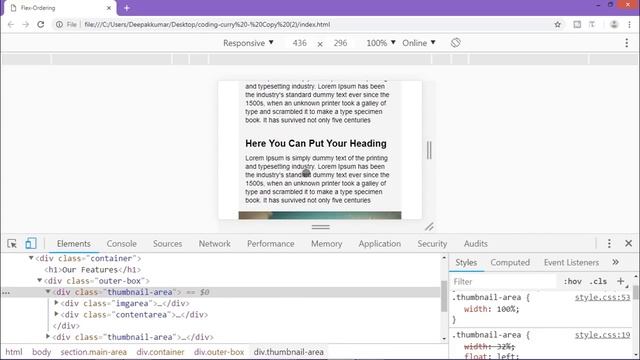Collapse the selected thumbnail-area div

point(48,292)
